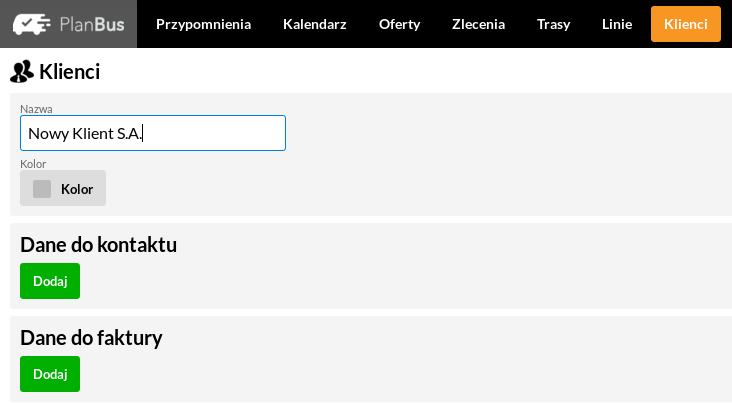Viewport: 732px width, 403px height.
Task: Click the people icon beside Klienci heading
Action: [x=21, y=71]
